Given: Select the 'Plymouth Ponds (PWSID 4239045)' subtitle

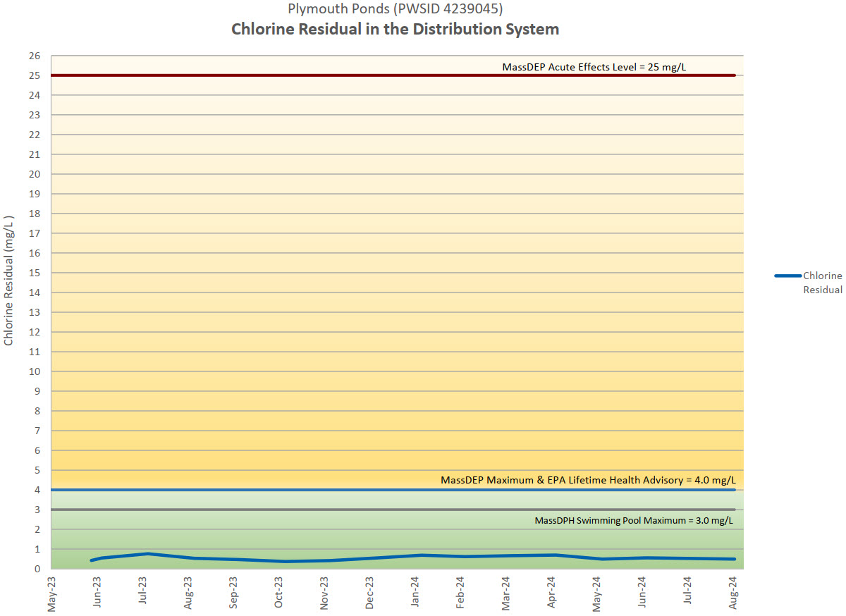Looking at the screenshot, I should coord(396,8).
